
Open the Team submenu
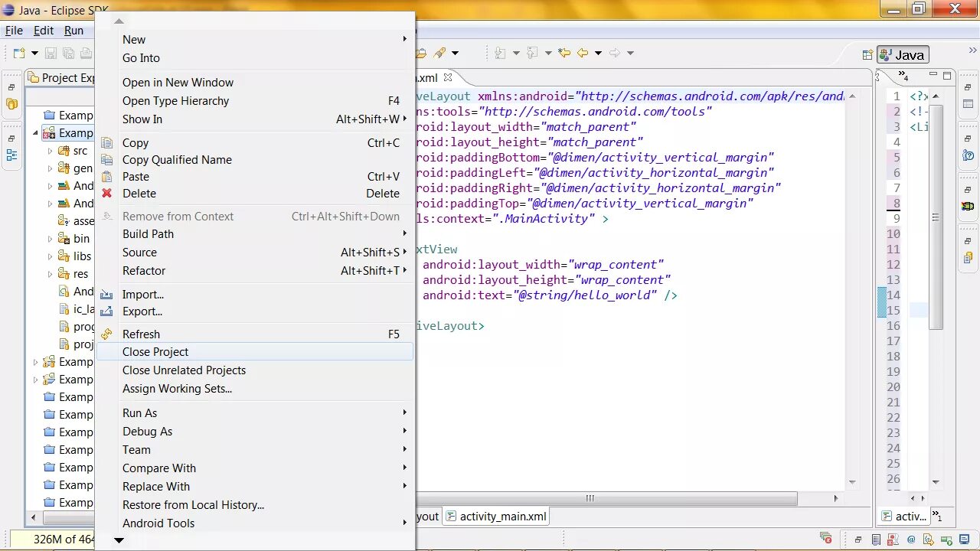[x=254, y=450]
